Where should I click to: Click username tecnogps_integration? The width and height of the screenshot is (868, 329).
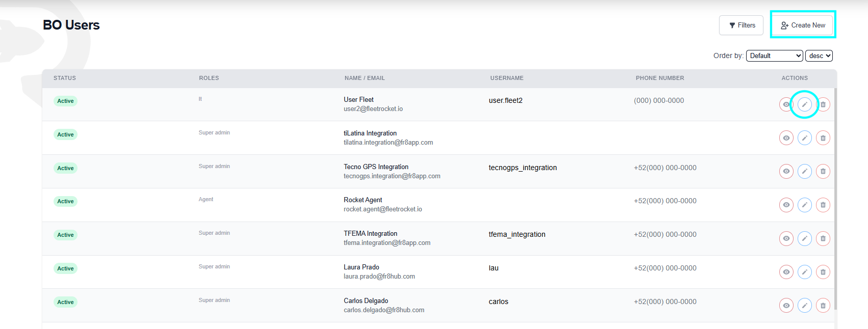tap(523, 168)
